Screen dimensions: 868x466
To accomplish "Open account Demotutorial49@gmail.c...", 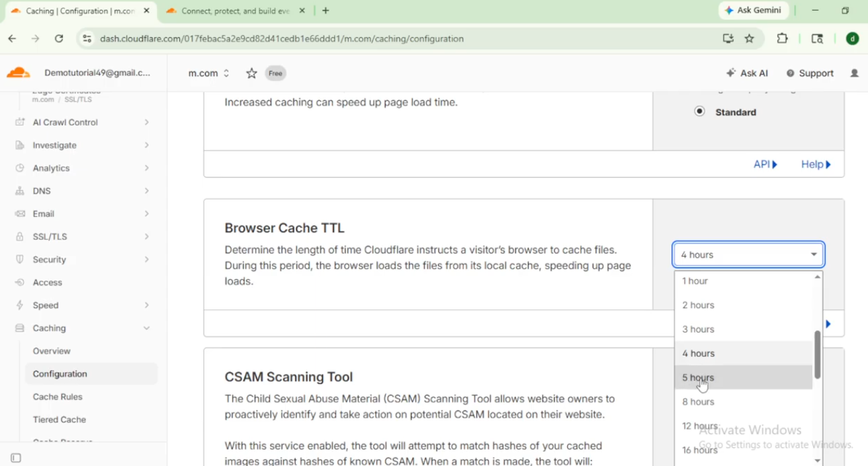I will coord(97,73).
